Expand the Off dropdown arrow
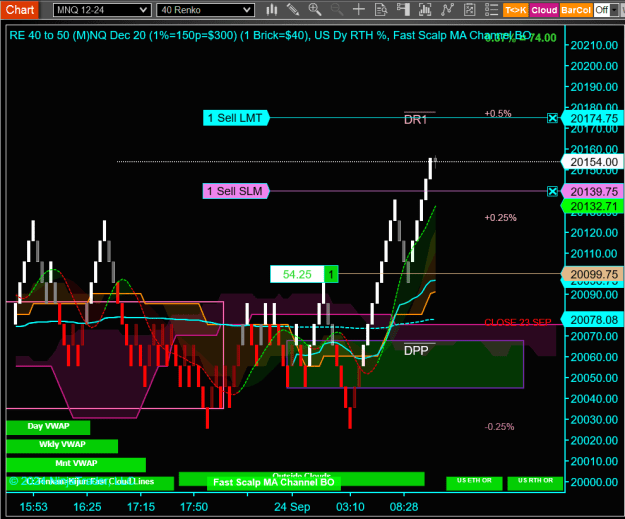Image resolution: width=625 pixels, height=519 pixels. [614, 10]
